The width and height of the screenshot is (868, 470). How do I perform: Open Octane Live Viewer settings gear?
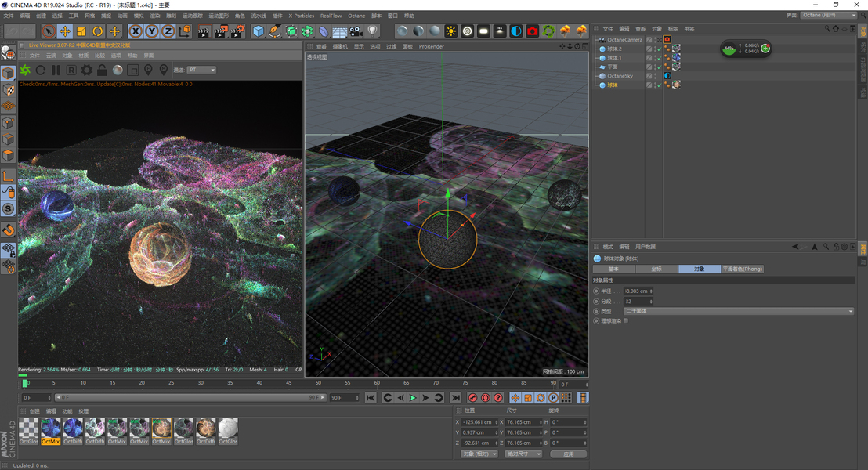tap(87, 70)
